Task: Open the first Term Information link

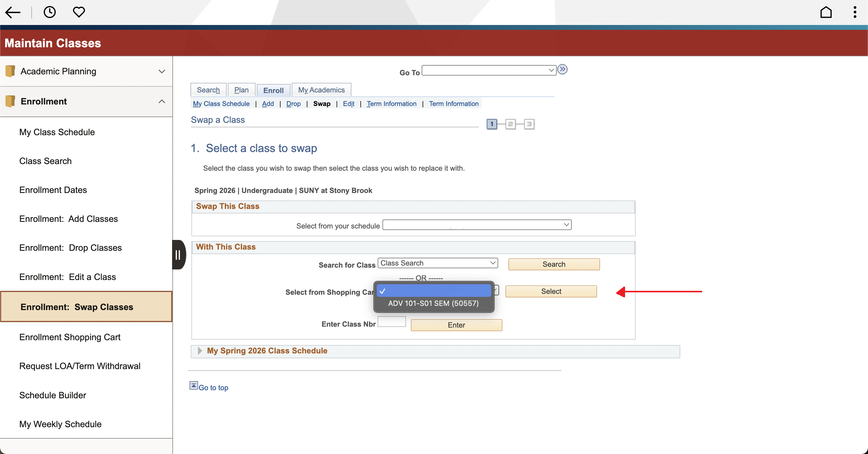Action: point(392,104)
